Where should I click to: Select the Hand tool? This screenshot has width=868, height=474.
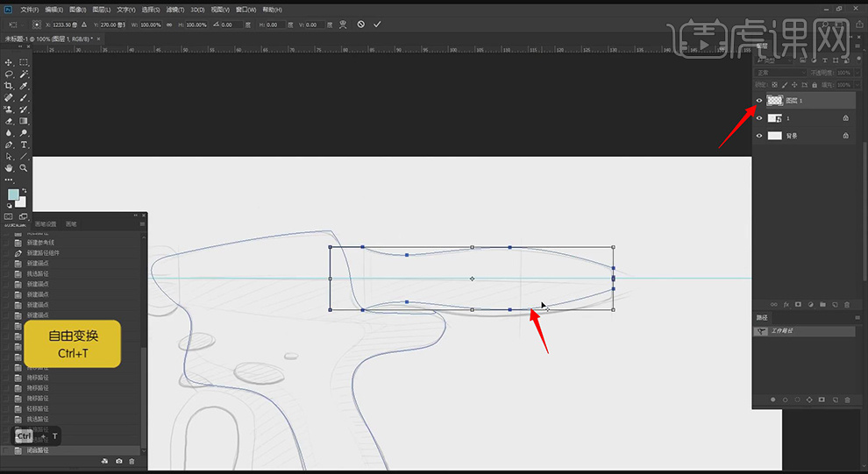(8, 168)
